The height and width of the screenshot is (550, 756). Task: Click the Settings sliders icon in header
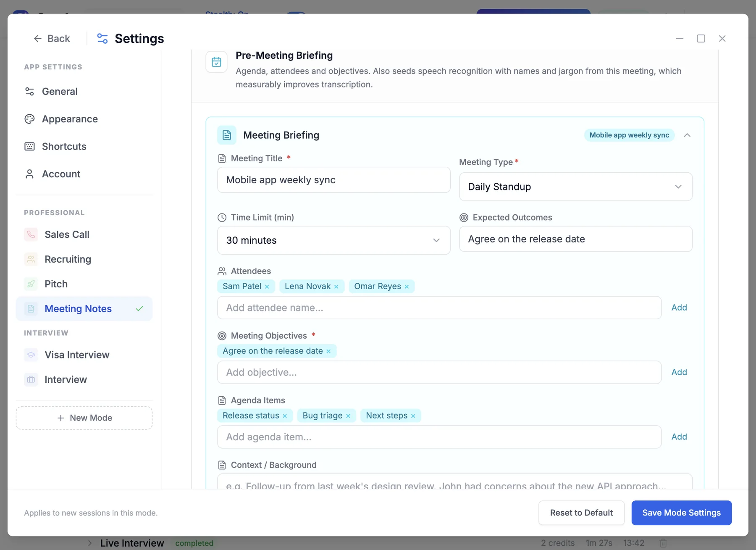[102, 39]
